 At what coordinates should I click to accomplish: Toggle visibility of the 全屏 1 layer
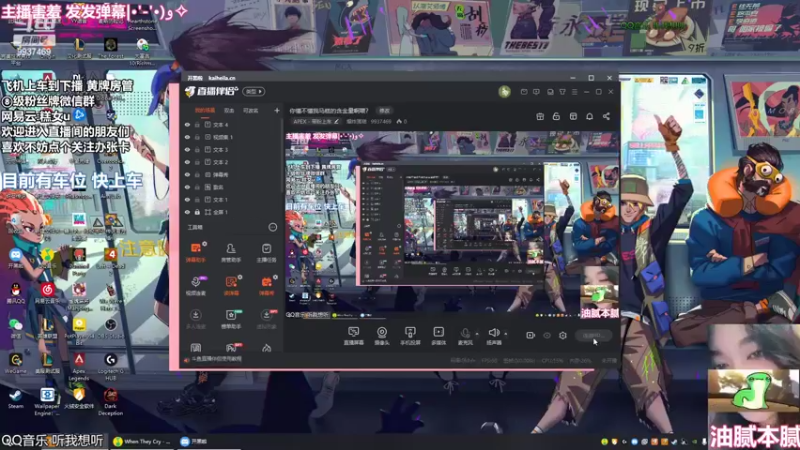tap(187, 212)
